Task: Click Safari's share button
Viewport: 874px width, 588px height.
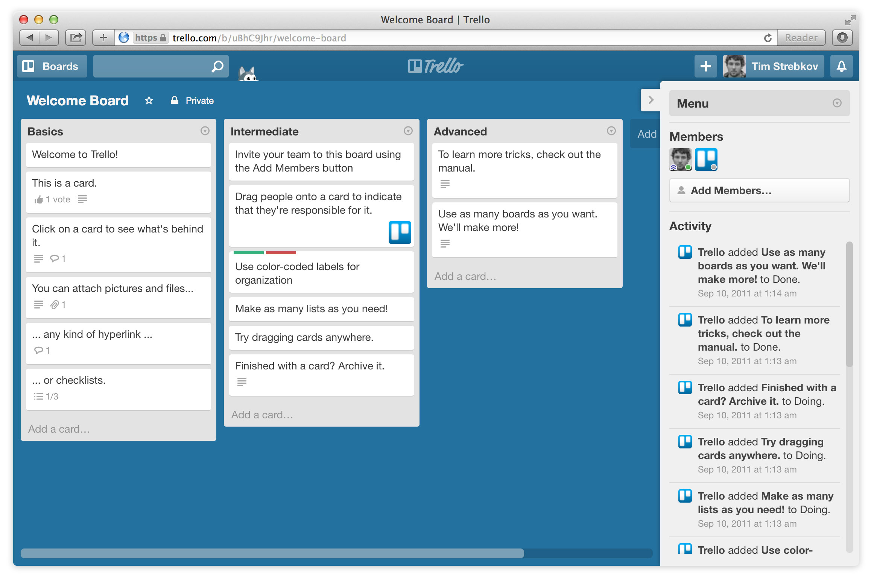Action: [76, 38]
